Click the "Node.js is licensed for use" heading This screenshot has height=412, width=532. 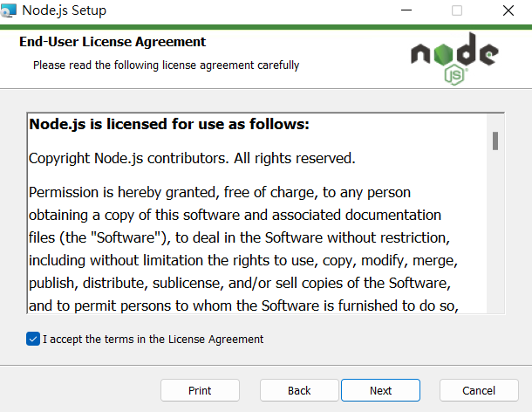click(x=169, y=124)
